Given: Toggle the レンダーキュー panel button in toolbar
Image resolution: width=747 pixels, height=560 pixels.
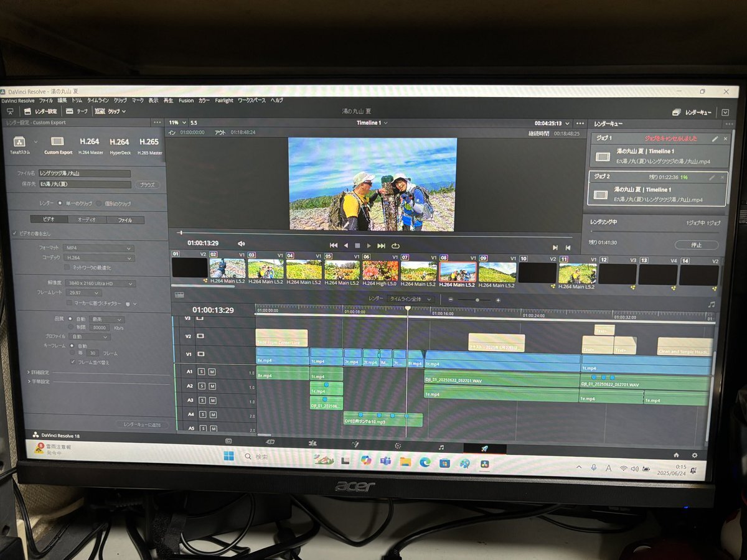Looking at the screenshot, I should pos(692,113).
